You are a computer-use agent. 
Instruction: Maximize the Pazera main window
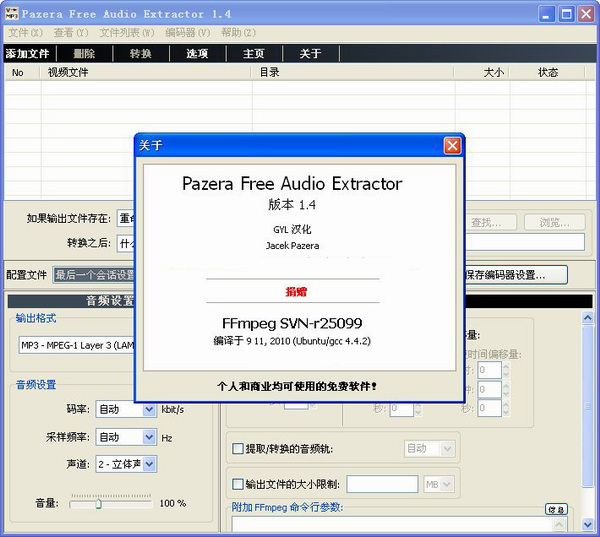(566, 15)
